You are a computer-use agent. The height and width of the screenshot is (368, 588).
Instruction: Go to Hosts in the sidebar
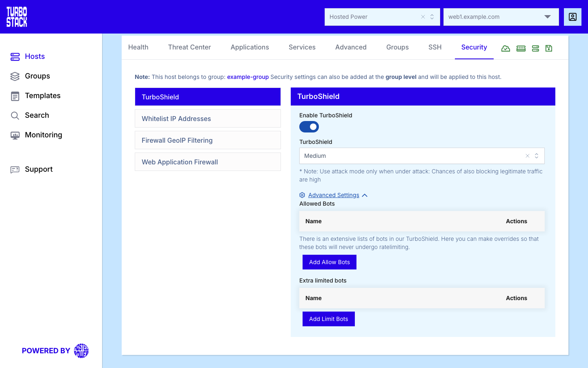click(35, 56)
